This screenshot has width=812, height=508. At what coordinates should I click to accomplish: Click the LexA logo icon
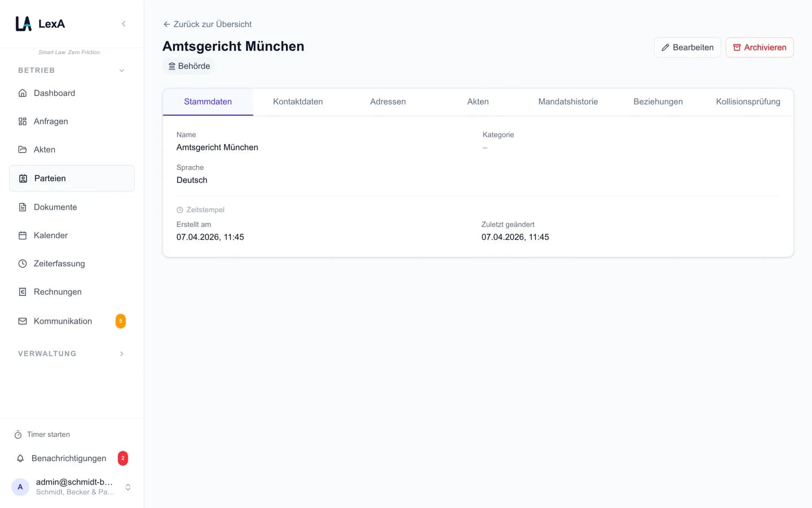pyautogui.click(x=23, y=24)
